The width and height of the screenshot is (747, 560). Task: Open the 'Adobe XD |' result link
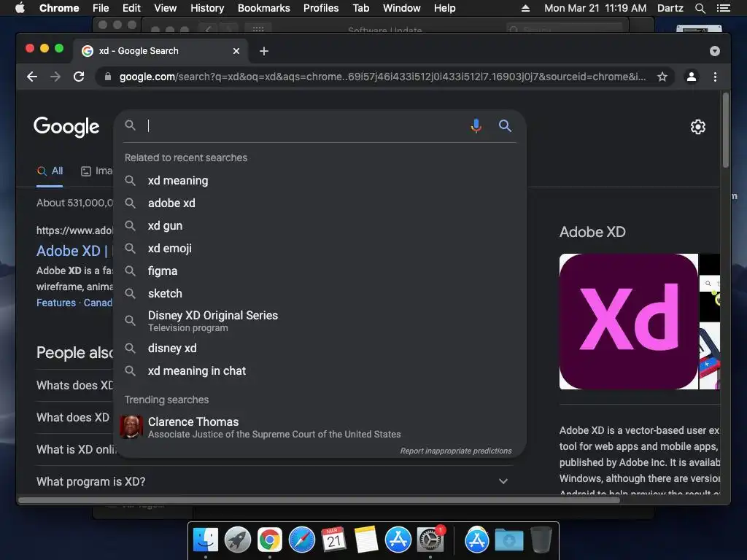(72, 251)
